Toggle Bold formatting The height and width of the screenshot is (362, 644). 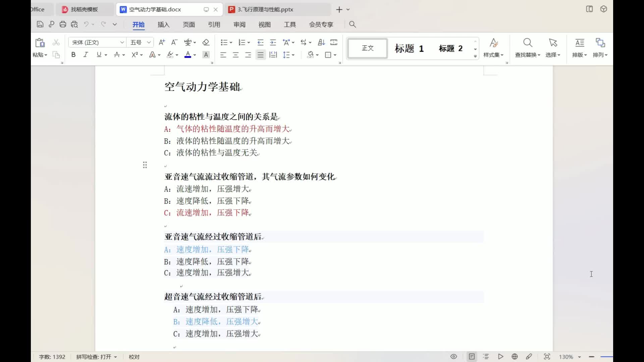point(73,55)
